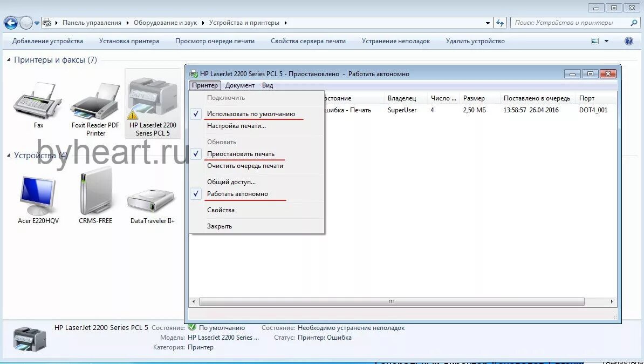The height and width of the screenshot is (364, 644).
Task: Expand the breadcrumb arrow after 'Панель управления'
Action: pos(128,23)
